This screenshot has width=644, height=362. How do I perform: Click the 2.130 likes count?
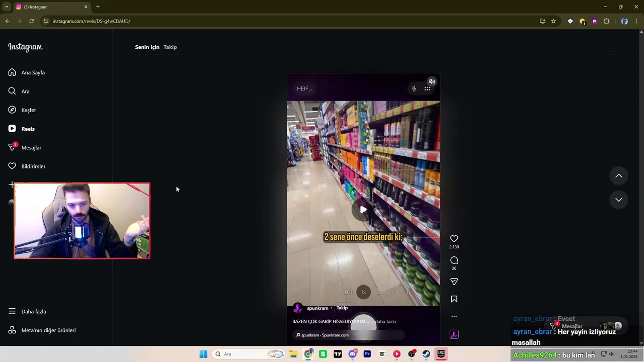(x=454, y=247)
